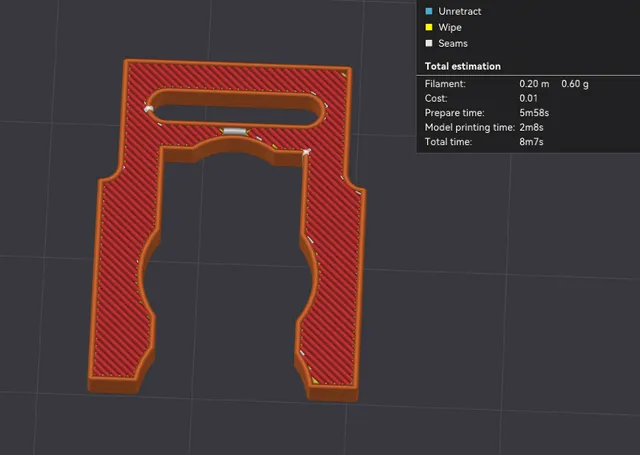Click the filament weight 0.60 g
The width and height of the screenshot is (640, 455).
click(x=575, y=84)
